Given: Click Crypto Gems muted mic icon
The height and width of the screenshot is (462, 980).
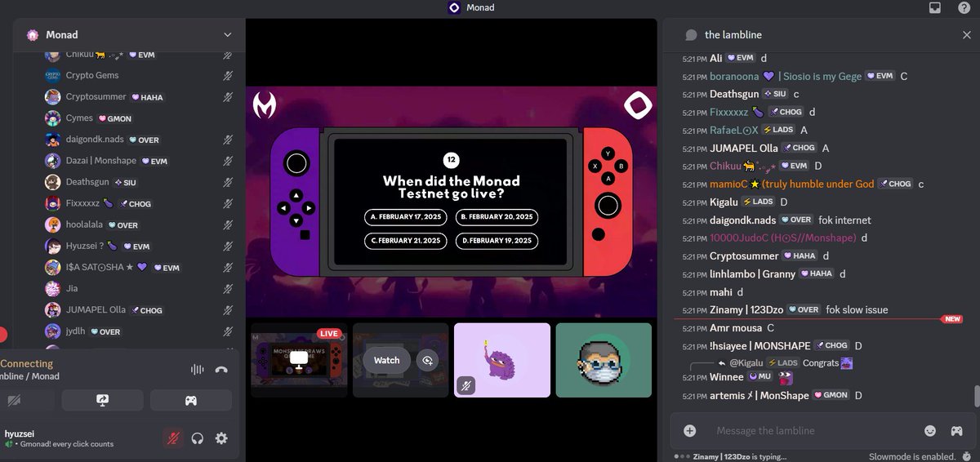Looking at the screenshot, I should coord(228,75).
